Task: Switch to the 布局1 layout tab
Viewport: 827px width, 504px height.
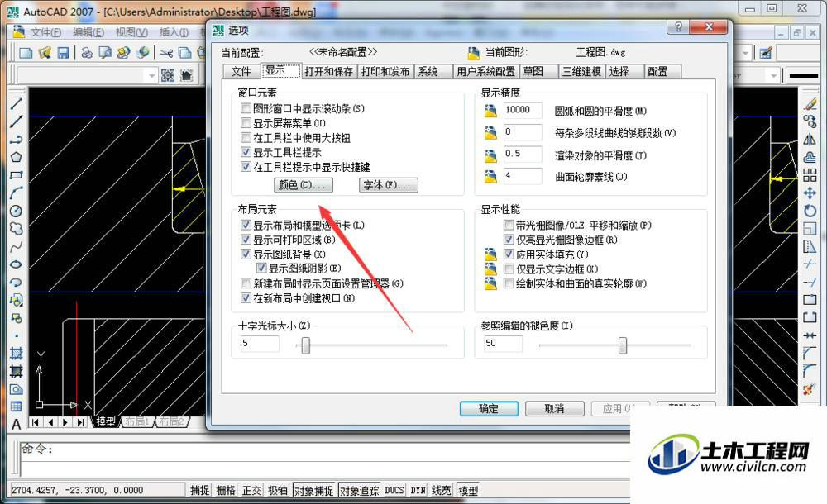Action: click(x=137, y=421)
